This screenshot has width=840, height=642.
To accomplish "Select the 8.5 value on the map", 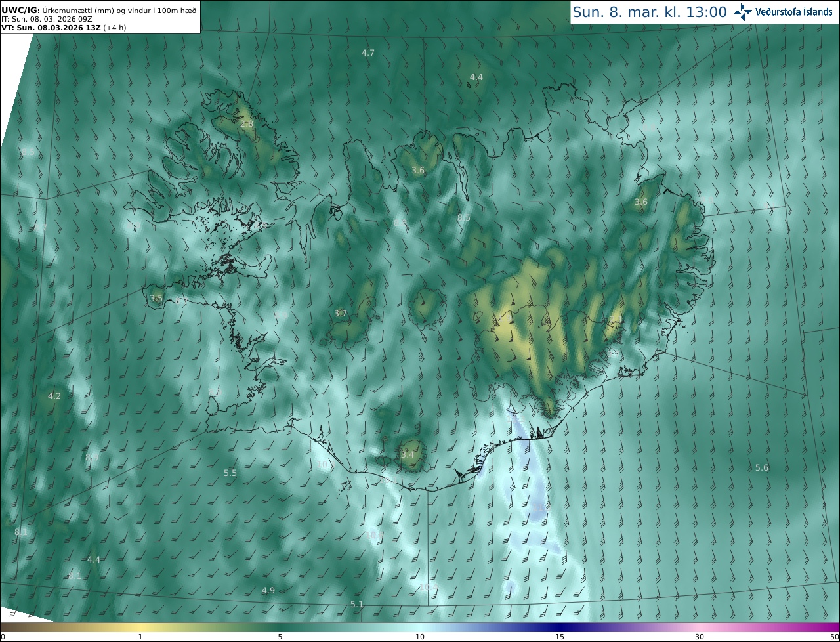I will (463, 217).
